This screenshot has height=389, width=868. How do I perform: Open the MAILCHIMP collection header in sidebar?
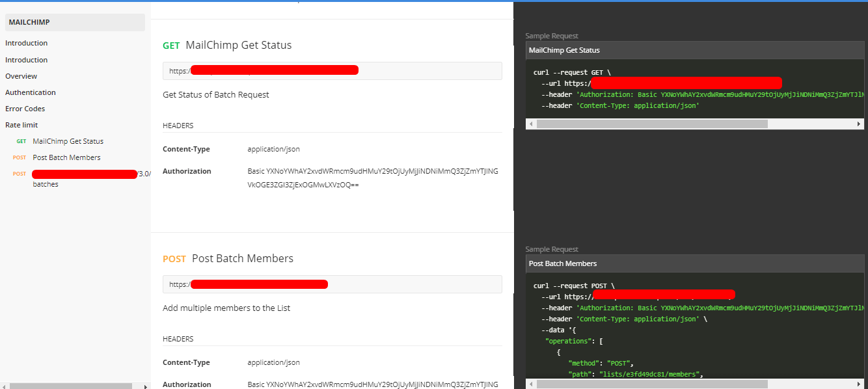pyautogui.click(x=75, y=22)
